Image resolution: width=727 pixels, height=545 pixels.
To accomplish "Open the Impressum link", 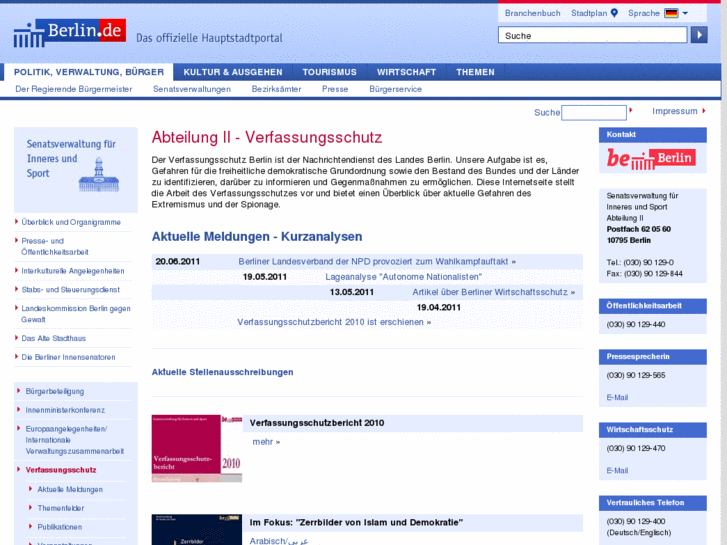I will click(x=675, y=111).
